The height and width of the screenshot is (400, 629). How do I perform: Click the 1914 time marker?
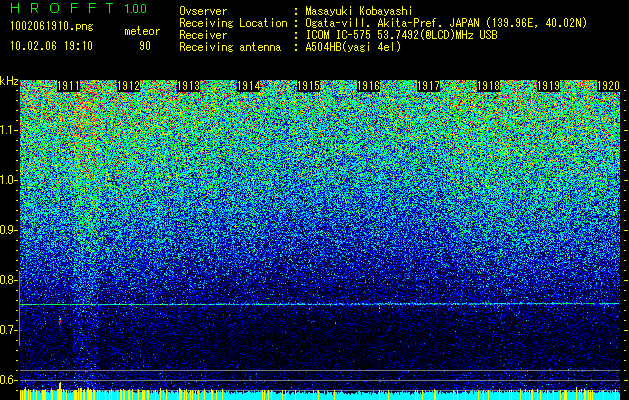(249, 86)
